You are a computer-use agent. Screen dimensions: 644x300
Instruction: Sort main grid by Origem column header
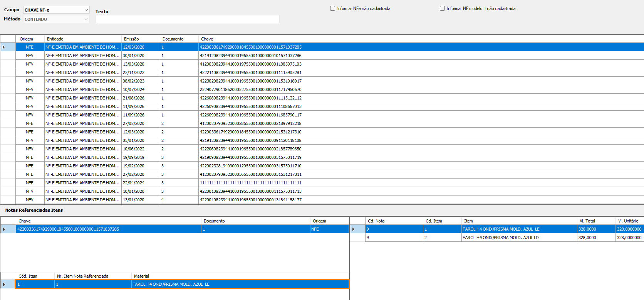pos(30,39)
